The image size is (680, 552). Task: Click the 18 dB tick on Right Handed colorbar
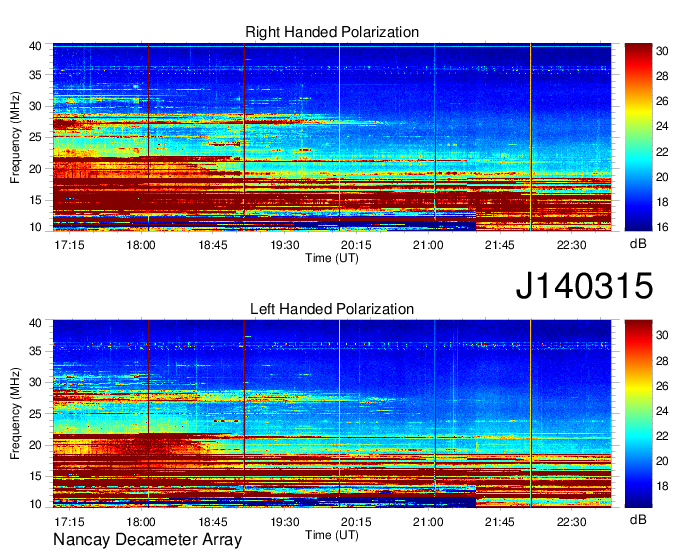(x=662, y=202)
